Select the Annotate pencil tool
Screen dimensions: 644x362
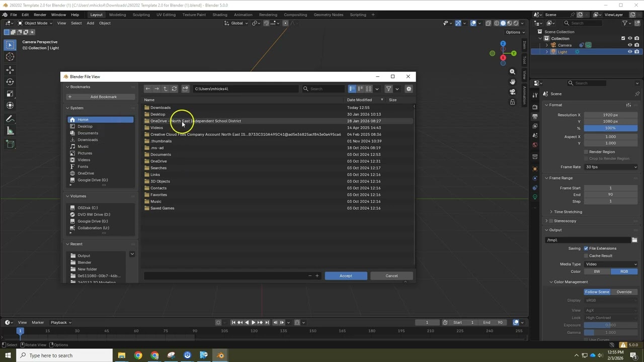coord(10,119)
